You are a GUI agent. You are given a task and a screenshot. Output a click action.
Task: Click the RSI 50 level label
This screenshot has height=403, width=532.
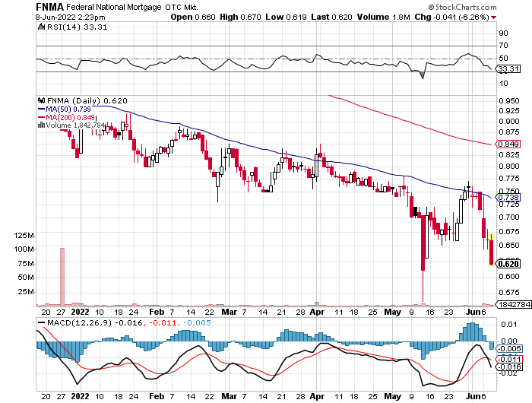[503, 58]
